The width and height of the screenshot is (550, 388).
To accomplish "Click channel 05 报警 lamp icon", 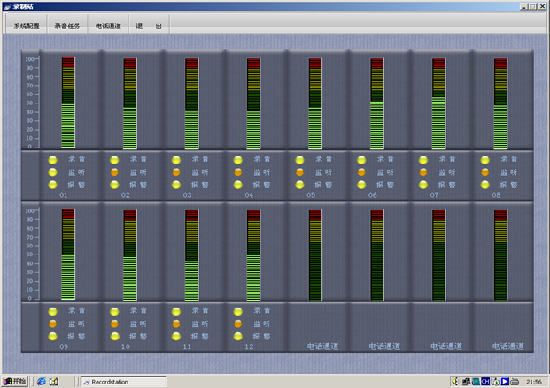I will pyautogui.click(x=300, y=185).
